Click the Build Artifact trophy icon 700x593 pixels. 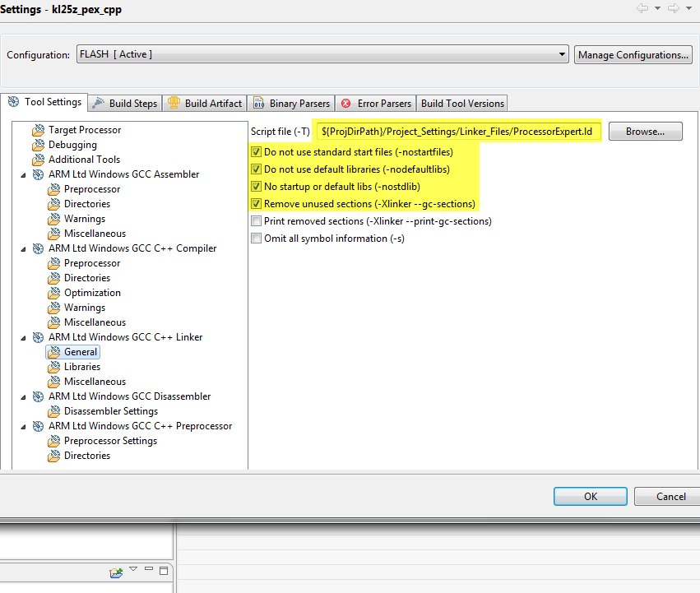(174, 103)
